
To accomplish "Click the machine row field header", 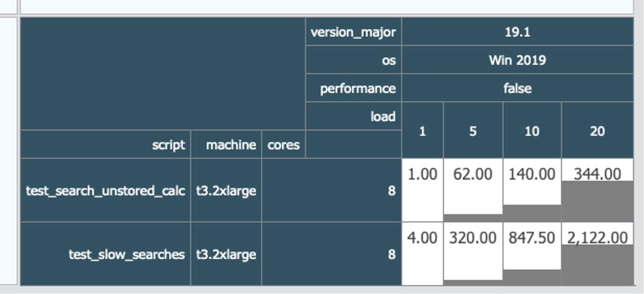I will click(226, 144).
